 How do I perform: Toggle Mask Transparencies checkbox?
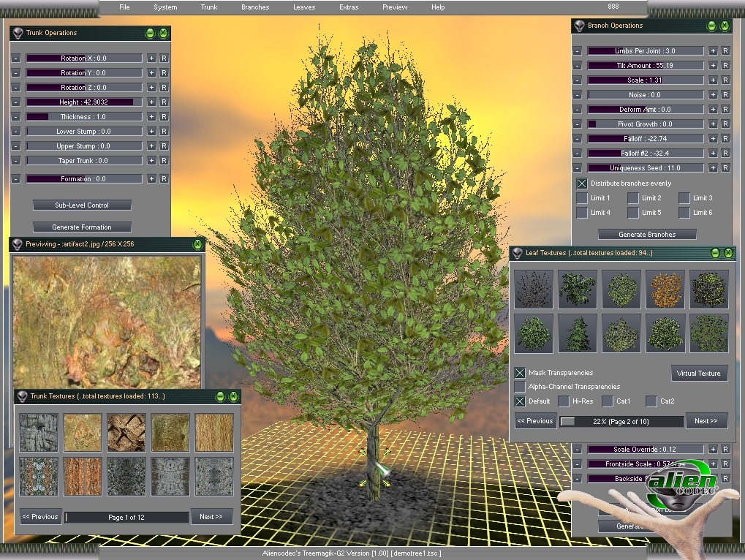coord(520,373)
